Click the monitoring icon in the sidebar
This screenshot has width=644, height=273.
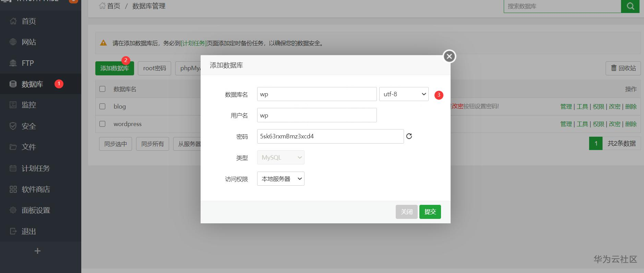(x=13, y=105)
